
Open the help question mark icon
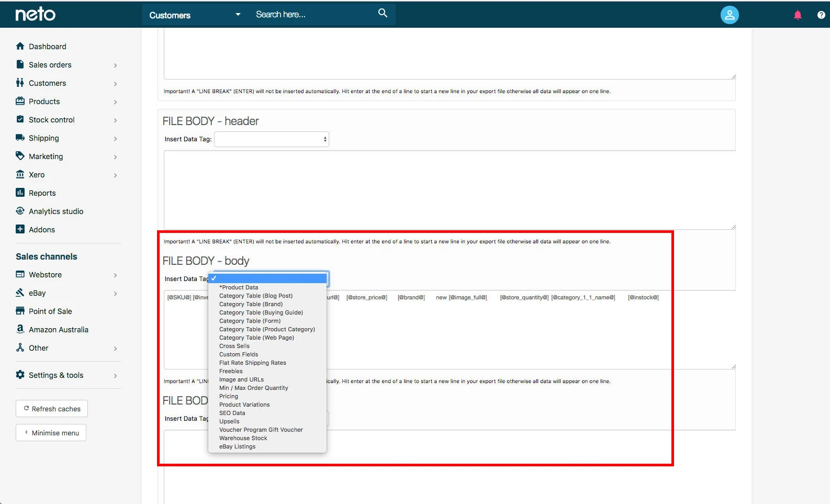coord(821,15)
